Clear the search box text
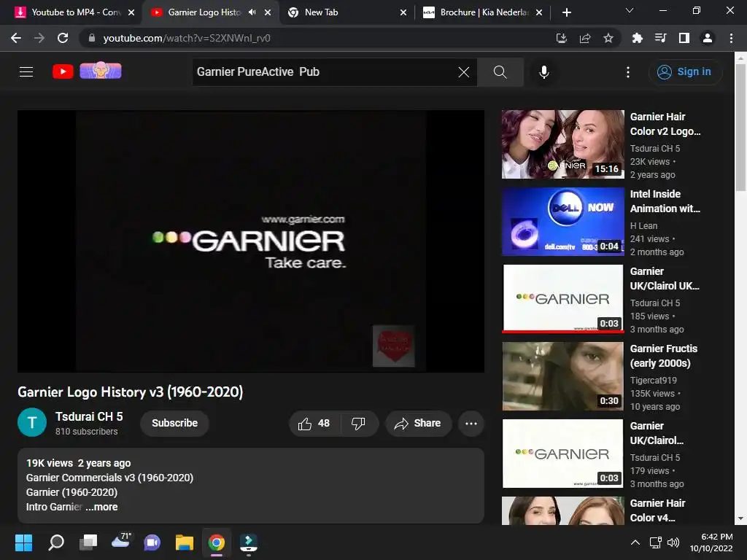747x560 pixels. click(463, 72)
